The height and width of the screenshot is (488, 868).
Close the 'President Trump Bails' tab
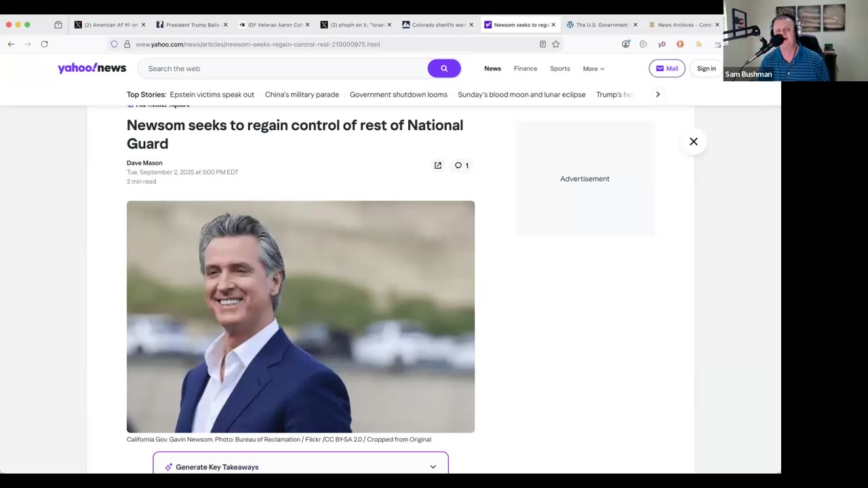coord(225,25)
